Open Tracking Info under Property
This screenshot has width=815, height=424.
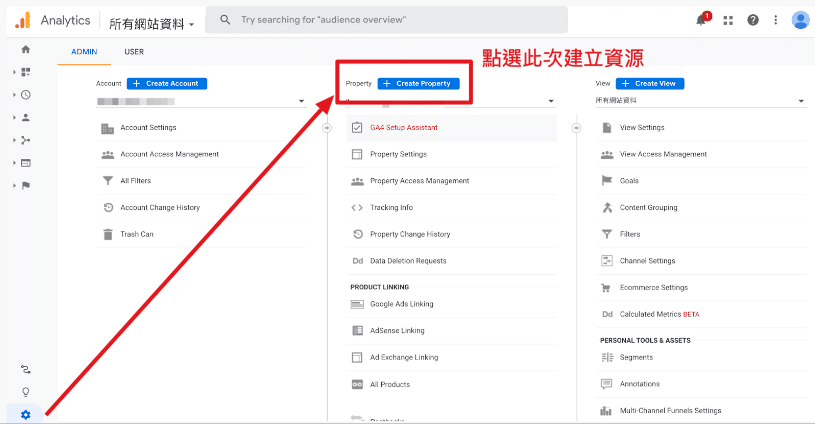391,208
